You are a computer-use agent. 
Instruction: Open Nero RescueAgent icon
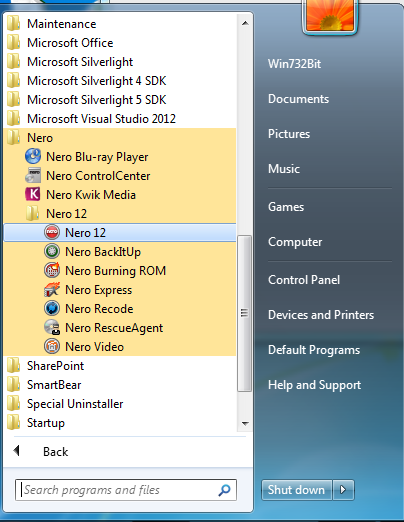click(52, 328)
